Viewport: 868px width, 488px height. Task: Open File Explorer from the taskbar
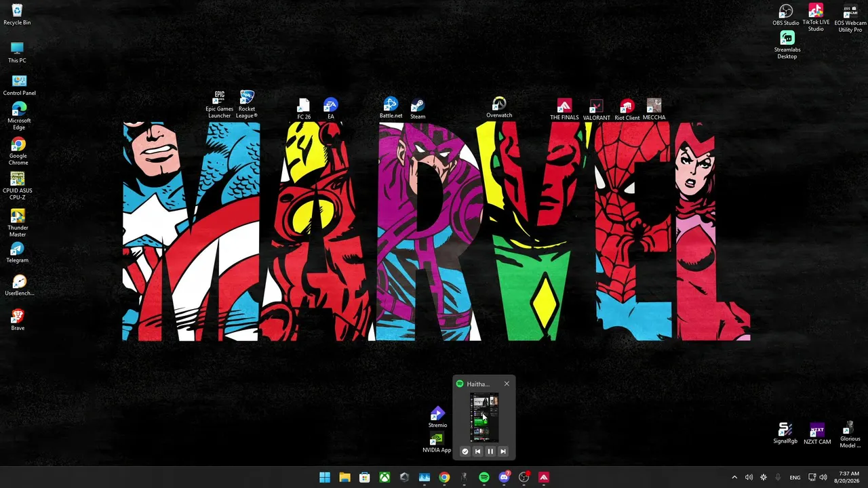tap(344, 477)
